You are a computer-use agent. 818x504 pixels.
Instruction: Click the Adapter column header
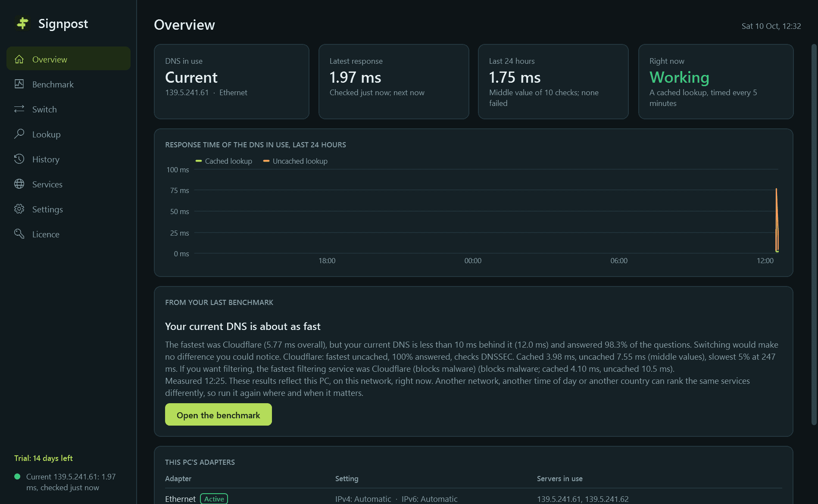point(178,479)
